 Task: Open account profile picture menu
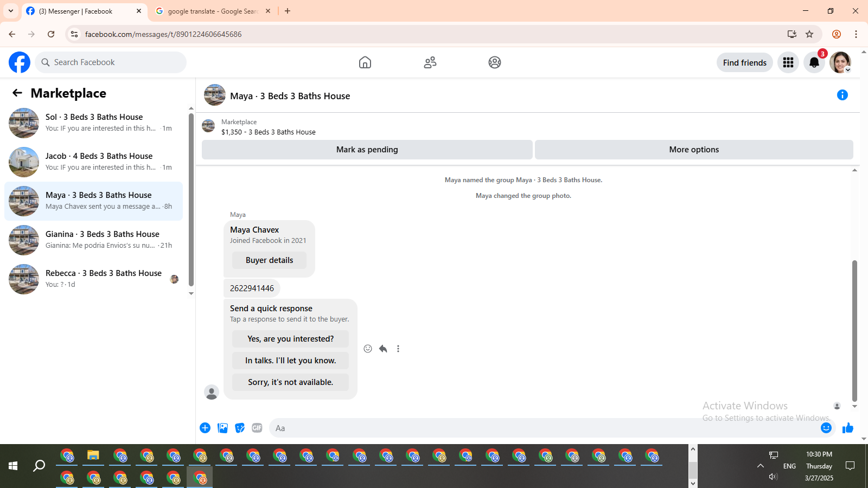[x=840, y=62]
